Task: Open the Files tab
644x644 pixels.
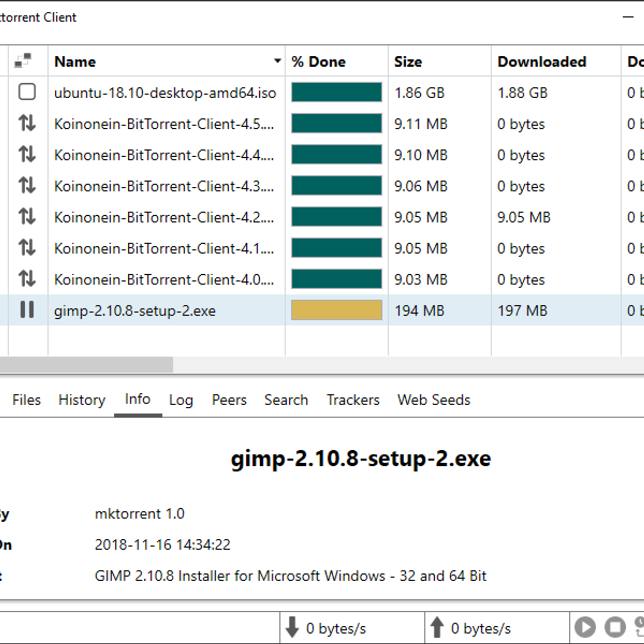Action: (x=26, y=400)
